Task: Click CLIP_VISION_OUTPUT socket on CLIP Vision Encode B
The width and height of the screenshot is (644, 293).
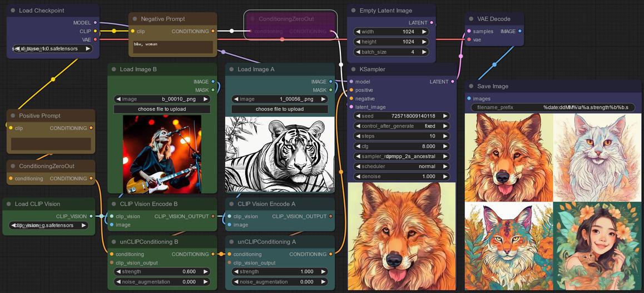Action: tap(213, 216)
